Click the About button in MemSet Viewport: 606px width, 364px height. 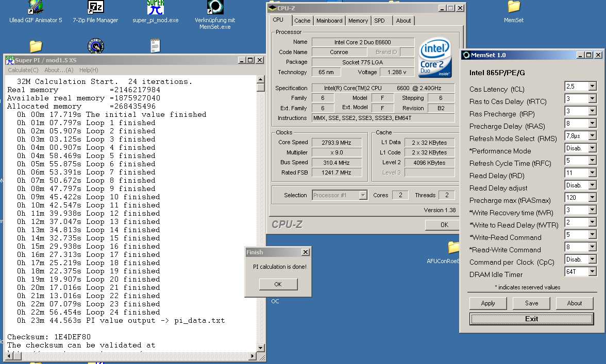tap(574, 303)
